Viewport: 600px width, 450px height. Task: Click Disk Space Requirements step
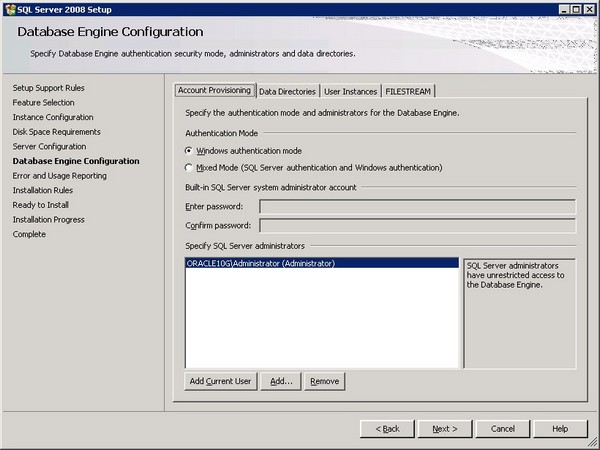57,132
